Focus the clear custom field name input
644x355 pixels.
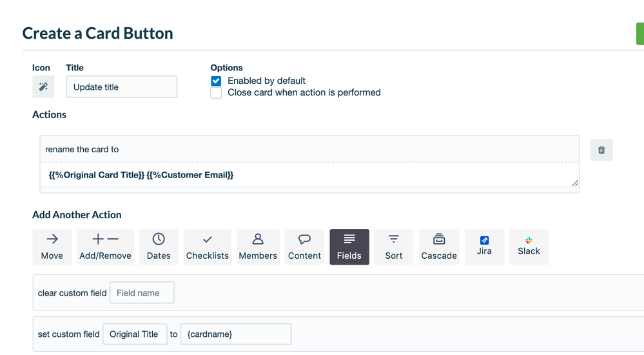point(142,292)
